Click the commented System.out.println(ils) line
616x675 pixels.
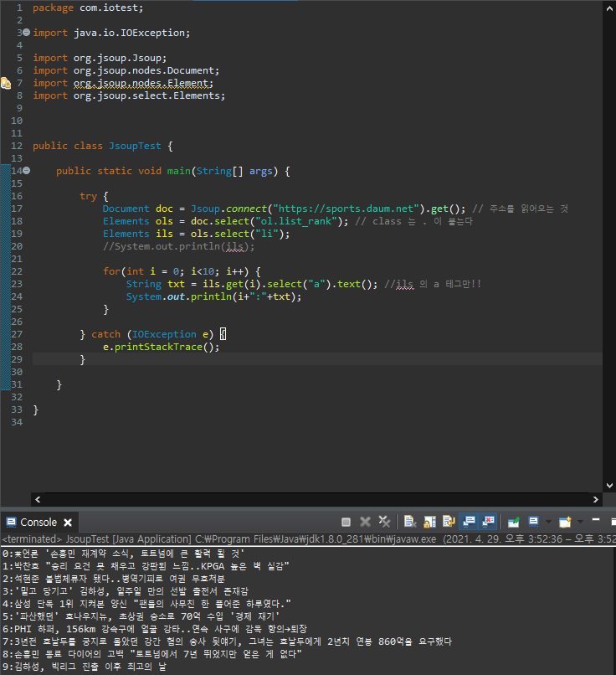(178, 247)
